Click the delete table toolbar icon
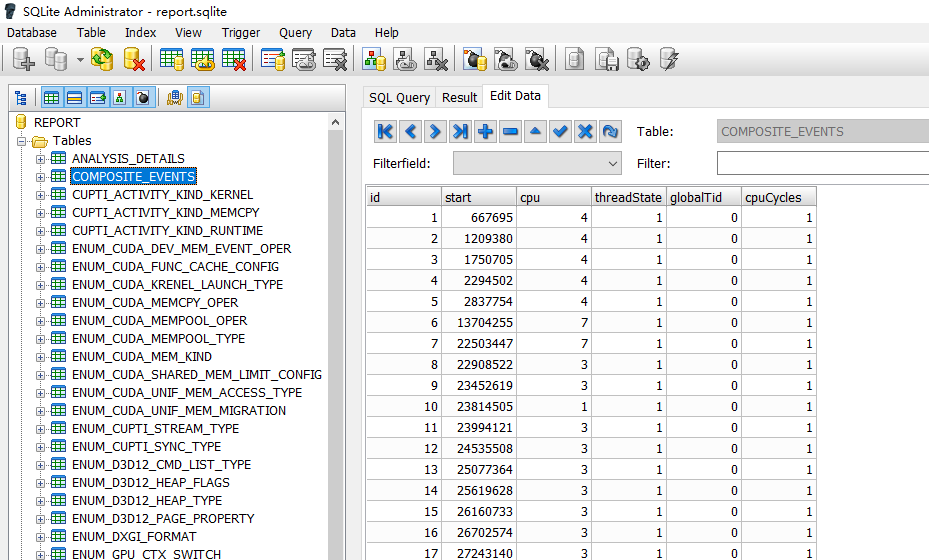Viewport: 929px width, 560px height. pos(234,60)
